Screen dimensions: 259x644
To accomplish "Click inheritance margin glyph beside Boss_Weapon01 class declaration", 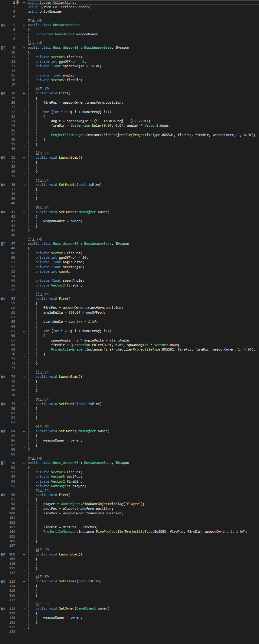I will coord(3,48).
